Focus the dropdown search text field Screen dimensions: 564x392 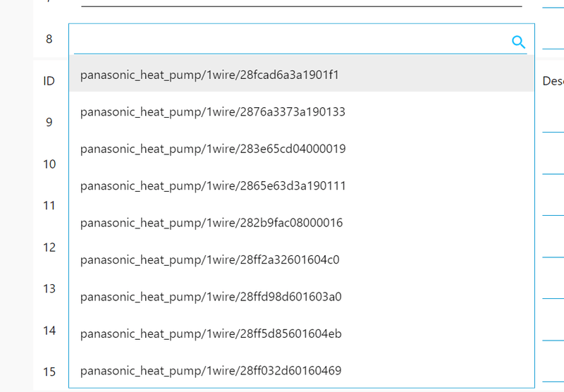(289, 42)
